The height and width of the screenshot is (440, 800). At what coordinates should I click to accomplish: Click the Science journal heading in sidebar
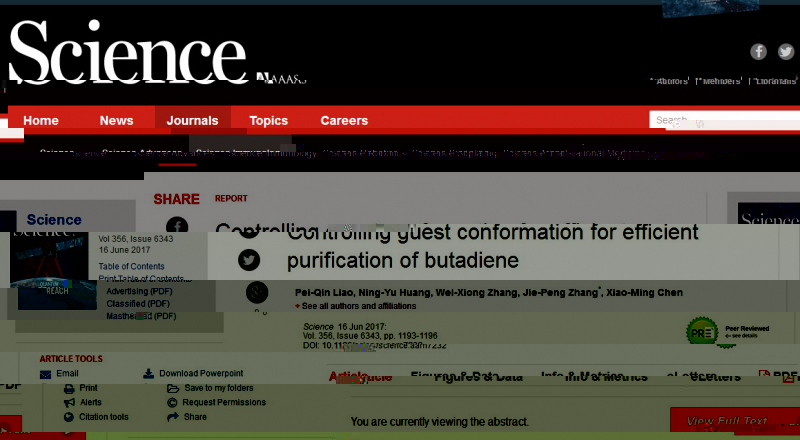[54, 220]
